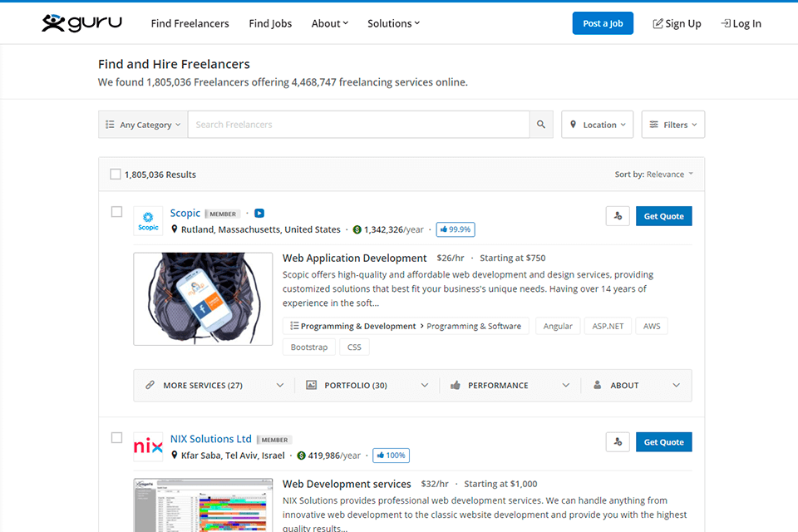Open the Scopic profile link

click(185, 213)
